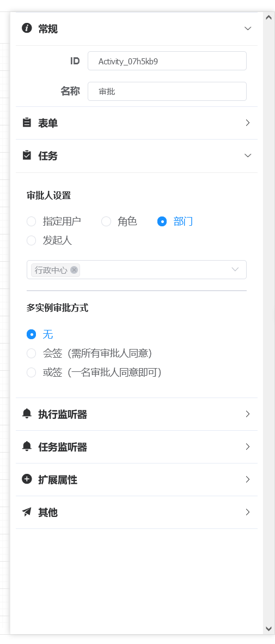Remove the 行政中心 tag with its x icon
This screenshot has height=644, width=275.
[x=74, y=270]
